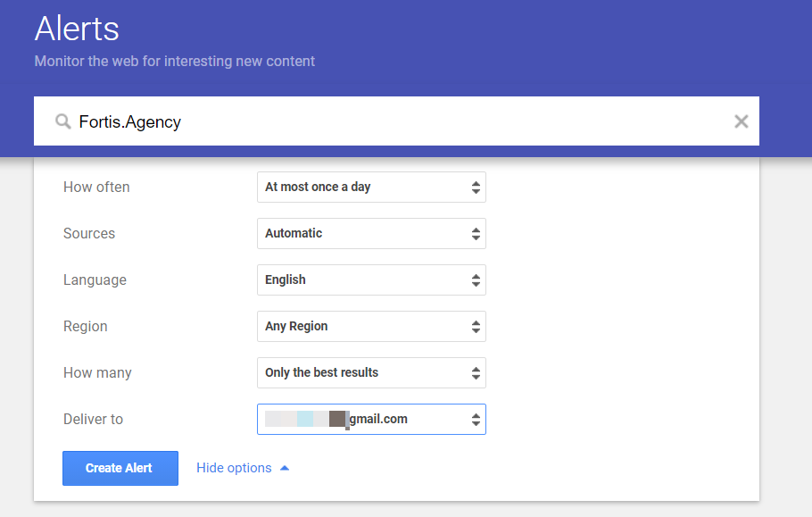
Task: Click the 'Sources' label text
Action: tap(89, 234)
